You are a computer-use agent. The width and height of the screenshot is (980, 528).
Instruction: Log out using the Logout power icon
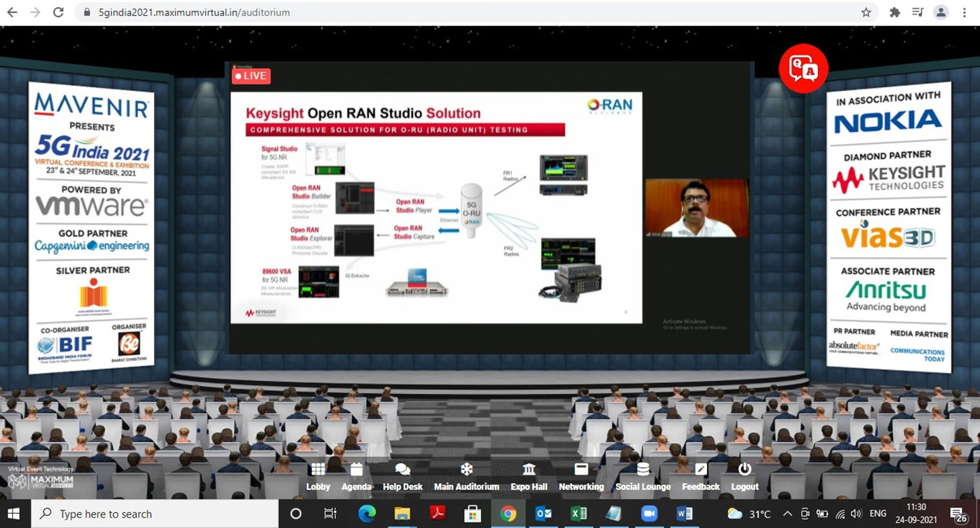[x=745, y=477]
